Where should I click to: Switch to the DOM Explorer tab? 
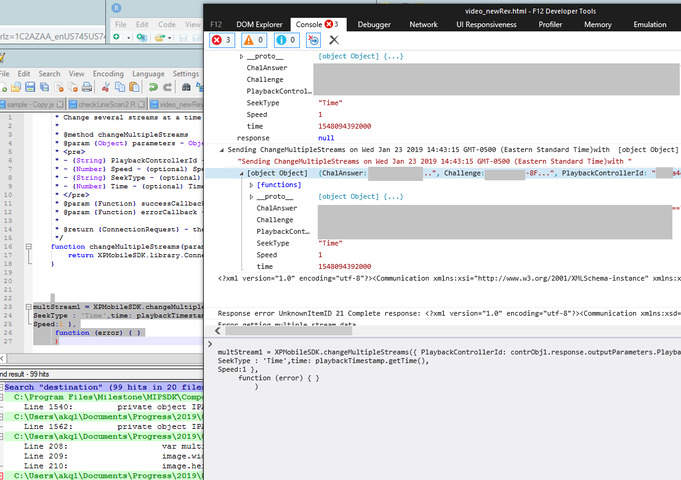pos(258,23)
